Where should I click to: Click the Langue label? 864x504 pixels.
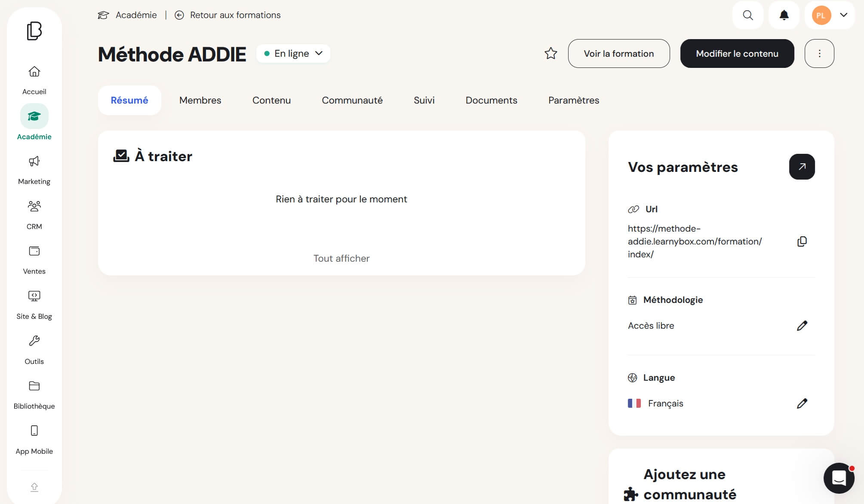[x=659, y=378]
